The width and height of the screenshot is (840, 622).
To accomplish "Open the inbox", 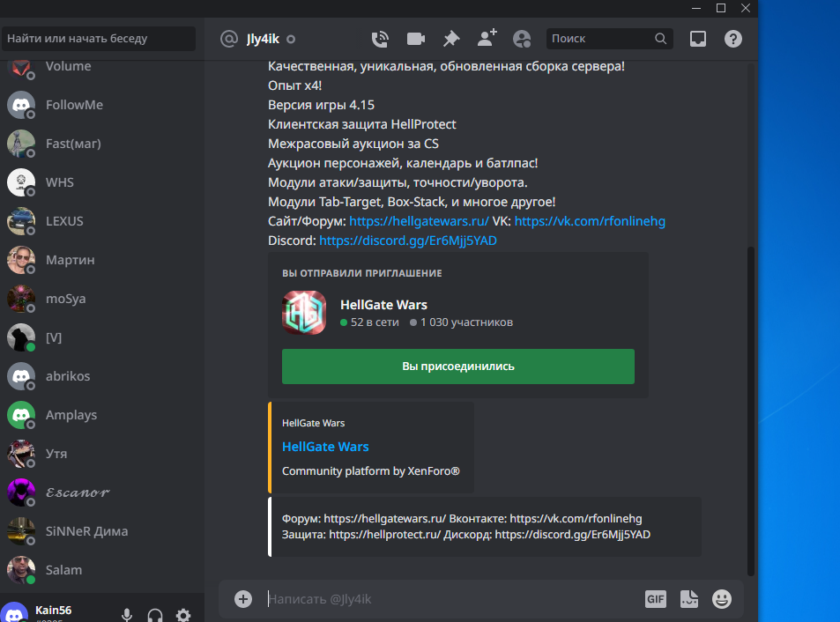I will pyautogui.click(x=697, y=39).
